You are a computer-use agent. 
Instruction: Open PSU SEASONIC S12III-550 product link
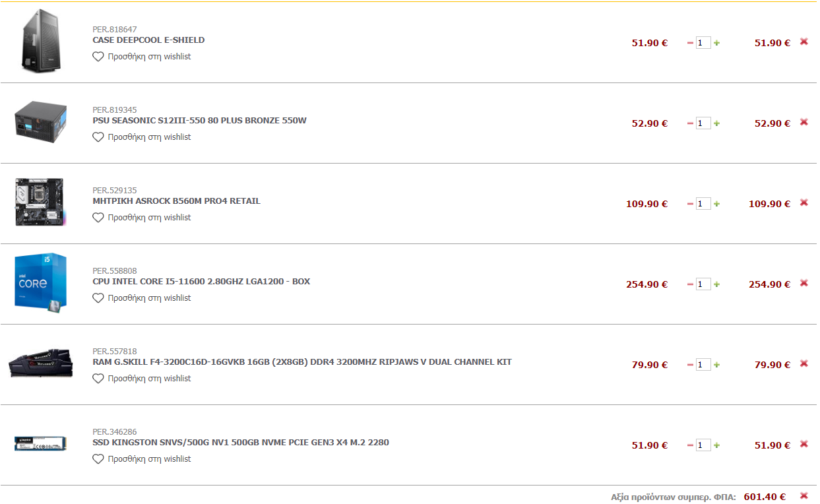click(x=199, y=121)
